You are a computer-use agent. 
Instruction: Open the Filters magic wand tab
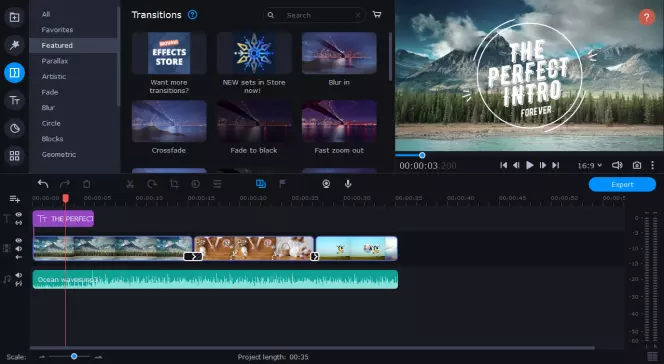pyautogui.click(x=14, y=45)
